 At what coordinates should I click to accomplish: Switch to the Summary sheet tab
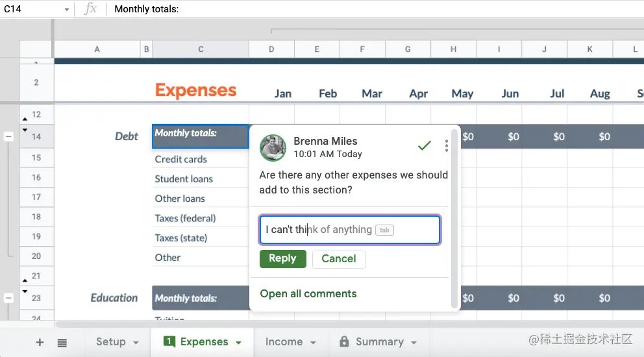coord(380,342)
